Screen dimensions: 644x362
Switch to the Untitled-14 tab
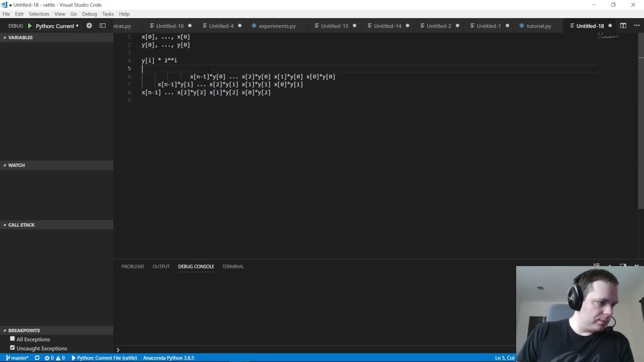(x=387, y=26)
